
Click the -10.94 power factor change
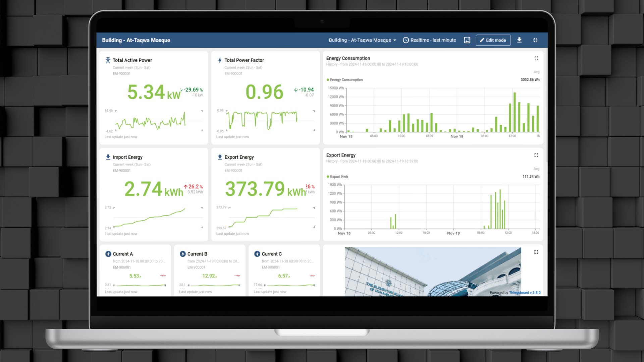click(304, 90)
